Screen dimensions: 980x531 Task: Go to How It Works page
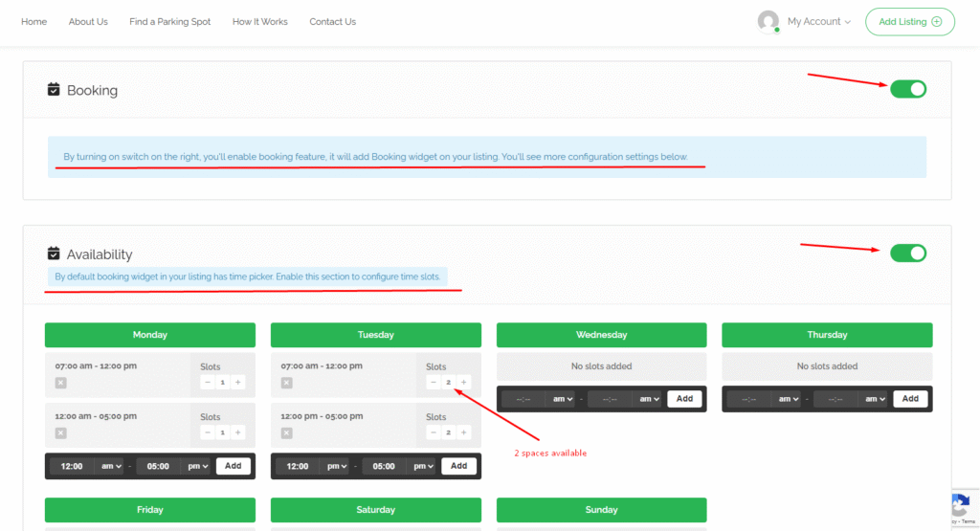coord(259,21)
